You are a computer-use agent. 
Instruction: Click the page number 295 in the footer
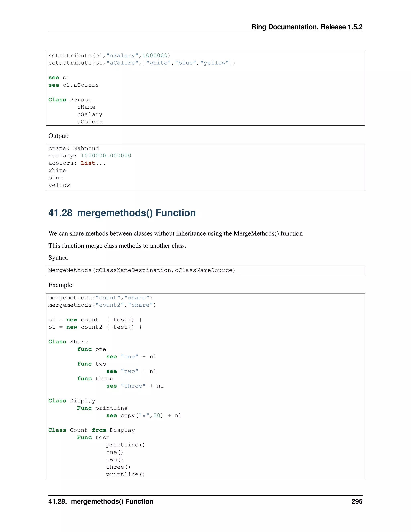pos(357,501)
